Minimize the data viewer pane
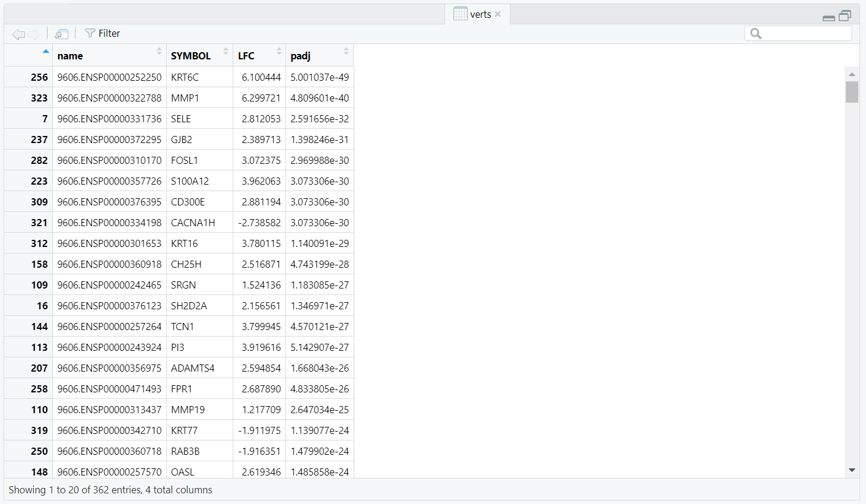This screenshot has width=866, height=504. [x=829, y=18]
